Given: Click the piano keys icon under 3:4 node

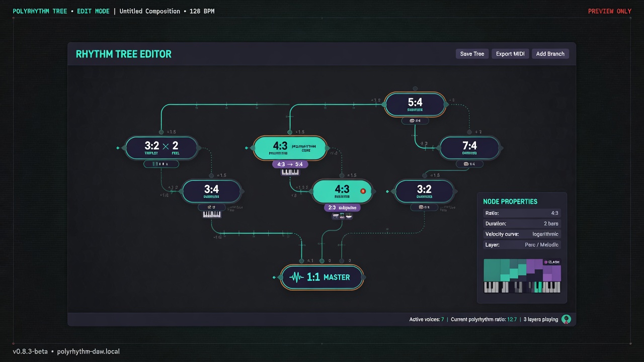Looking at the screenshot, I should click(x=212, y=214).
